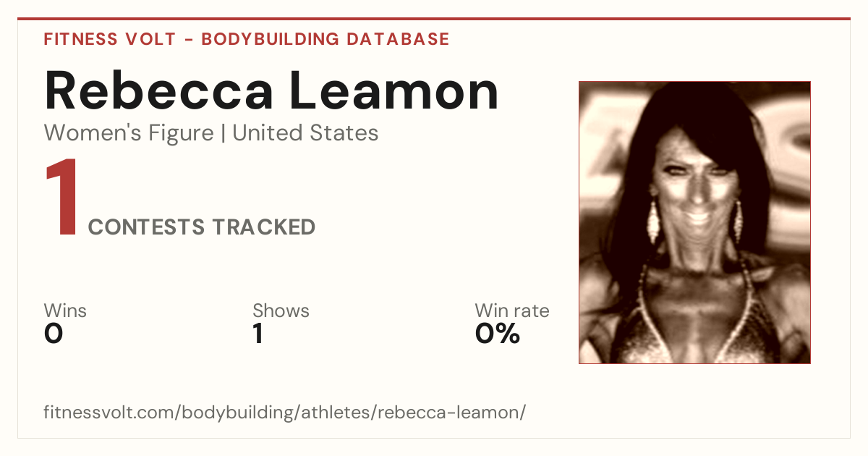Click the Win rate label

[512, 311]
